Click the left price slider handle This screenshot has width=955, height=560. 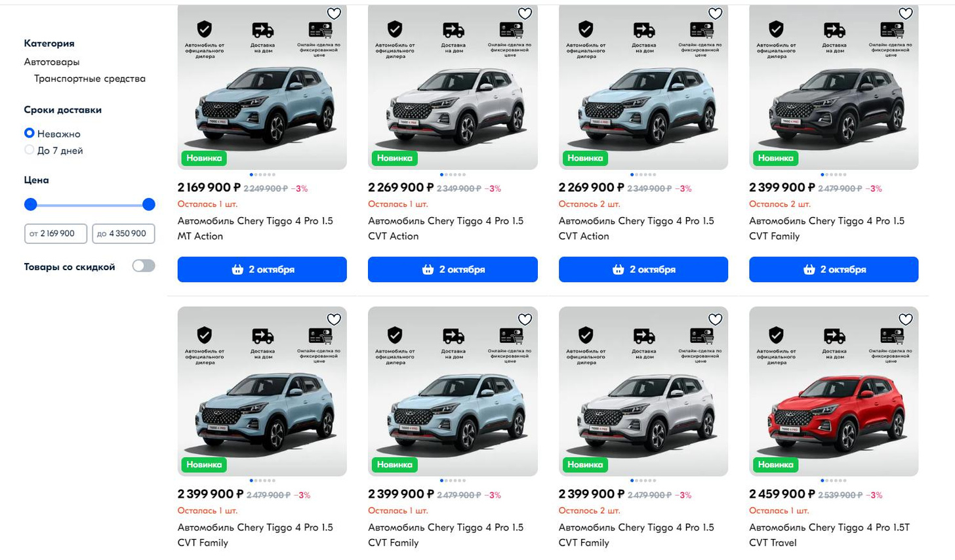31,205
